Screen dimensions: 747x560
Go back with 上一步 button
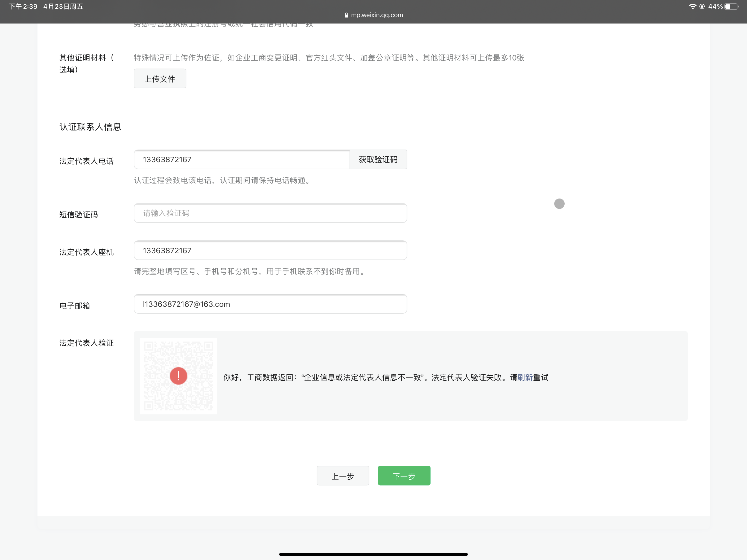[342, 476]
